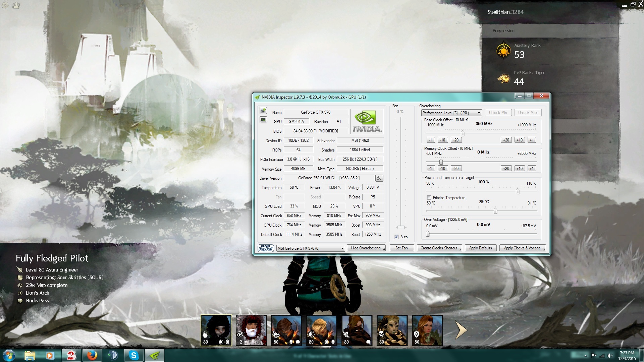
Task: Click Hide Overclocking button
Action: (366, 248)
